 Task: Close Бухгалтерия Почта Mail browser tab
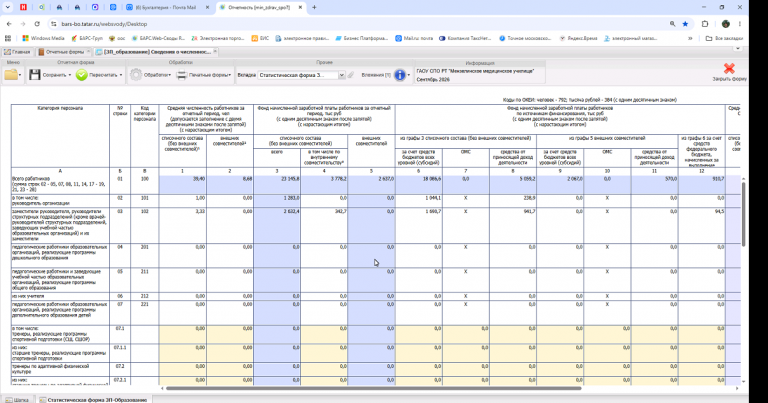(207, 7)
